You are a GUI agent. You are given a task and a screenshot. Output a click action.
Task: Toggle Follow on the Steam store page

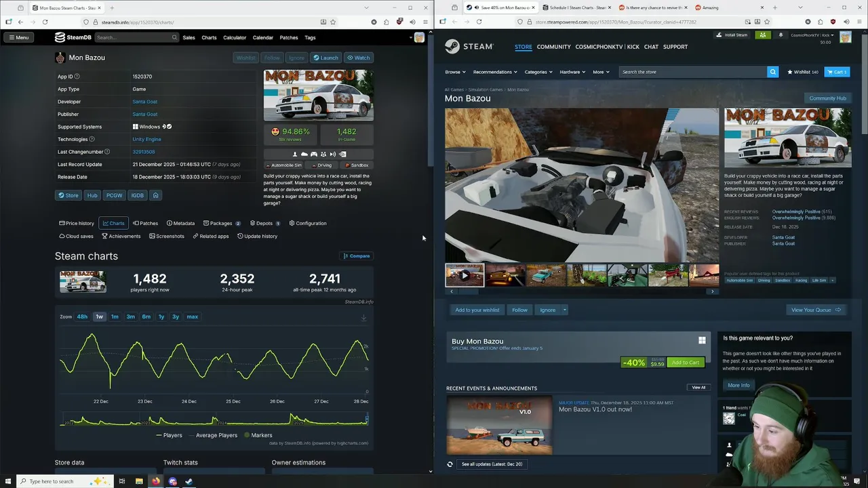click(x=519, y=310)
